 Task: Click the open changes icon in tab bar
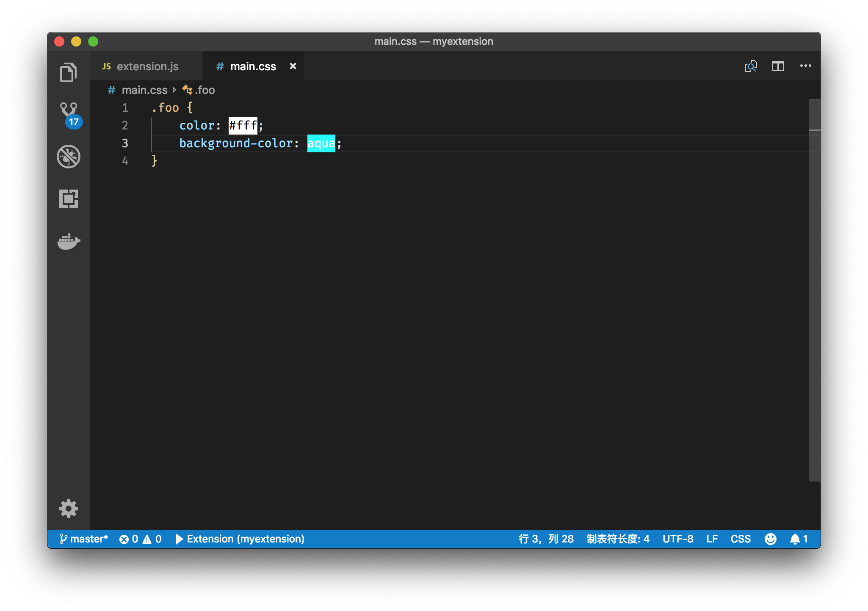[751, 66]
